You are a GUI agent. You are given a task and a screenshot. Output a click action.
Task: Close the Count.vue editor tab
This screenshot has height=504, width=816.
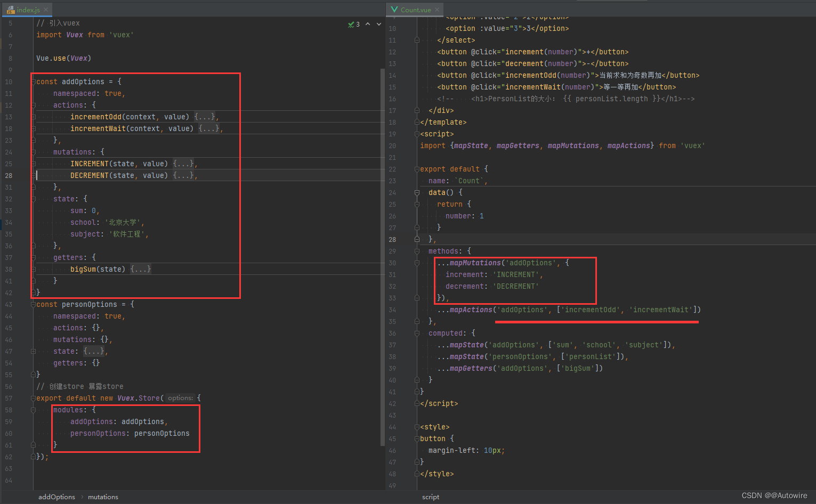(x=437, y=10)
